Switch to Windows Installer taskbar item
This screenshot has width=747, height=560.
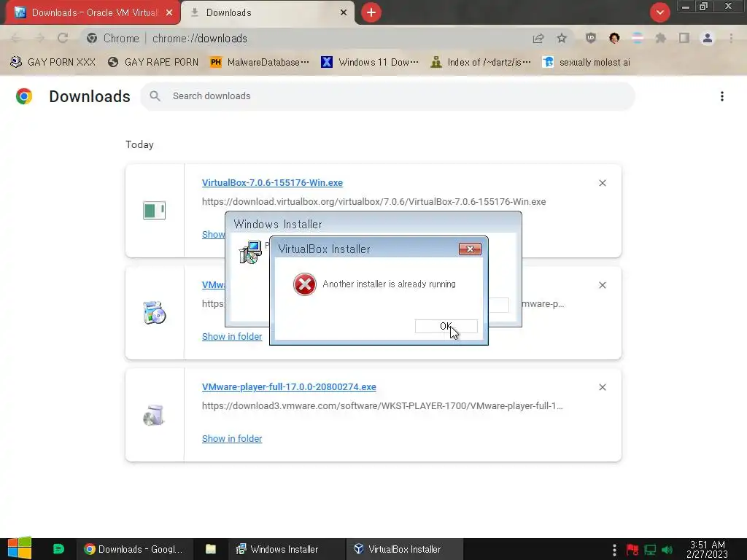pos(285,549)
